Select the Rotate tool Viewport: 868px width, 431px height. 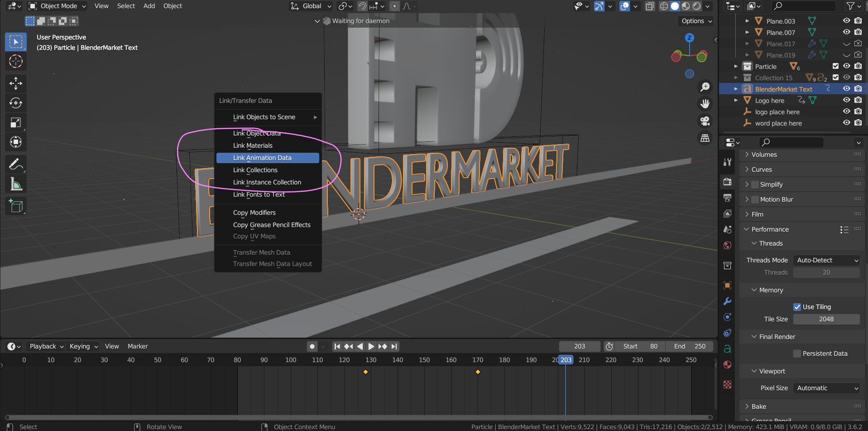[16, 103]
